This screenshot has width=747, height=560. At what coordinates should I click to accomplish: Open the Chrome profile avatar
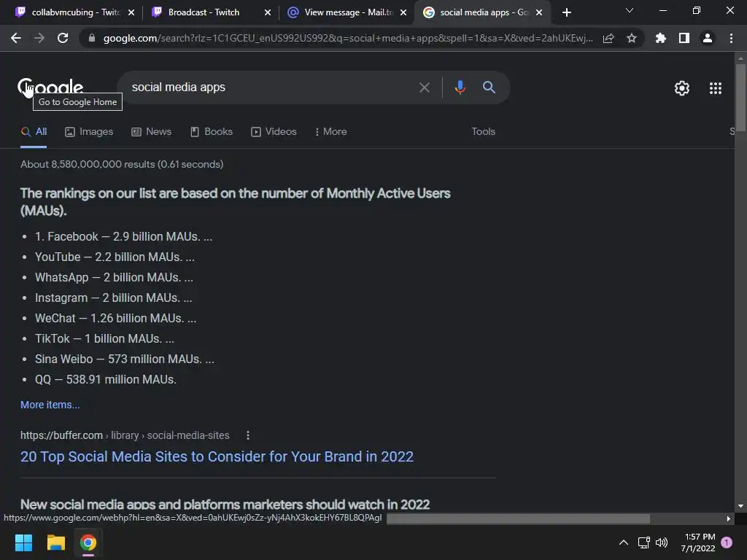click(x=708, y=38)
